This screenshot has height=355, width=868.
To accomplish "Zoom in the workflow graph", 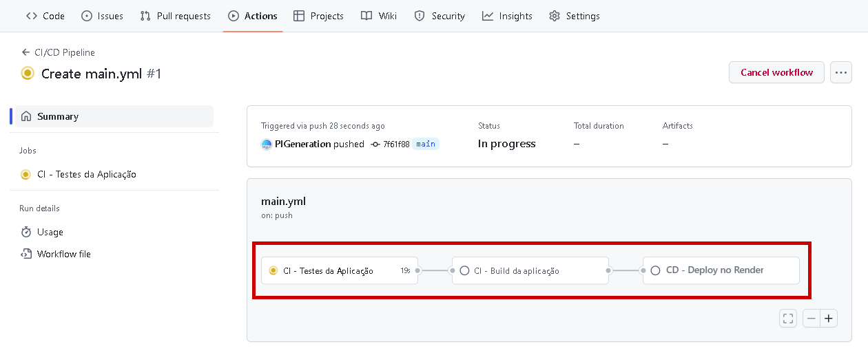I will point(829,319).
